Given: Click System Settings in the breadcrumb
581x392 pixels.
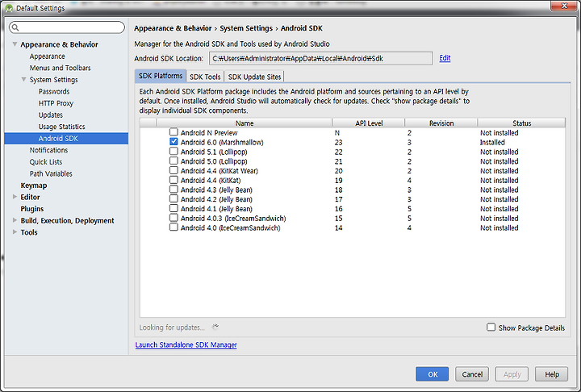Looking at the screenshot, I should tap(246, 28).
